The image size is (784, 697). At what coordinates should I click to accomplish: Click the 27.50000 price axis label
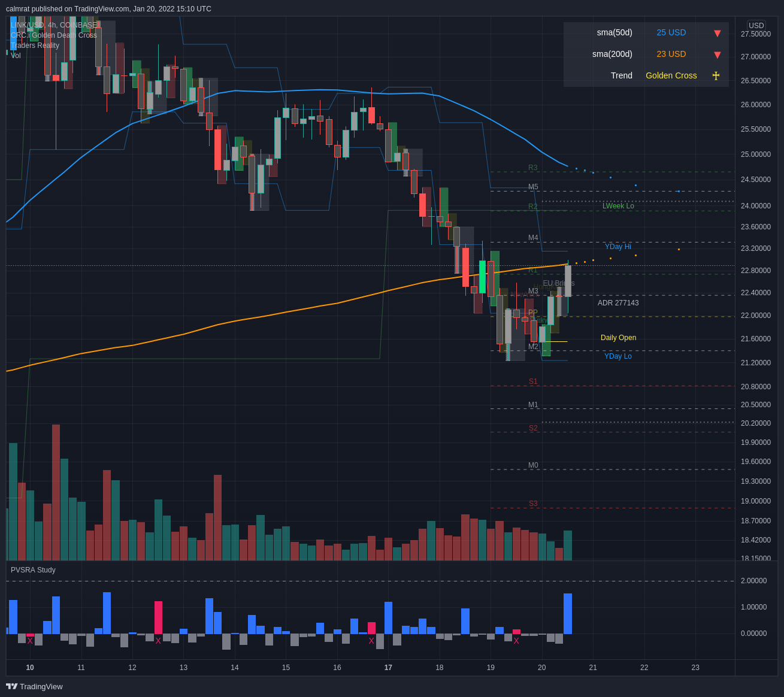pos(756,34)
